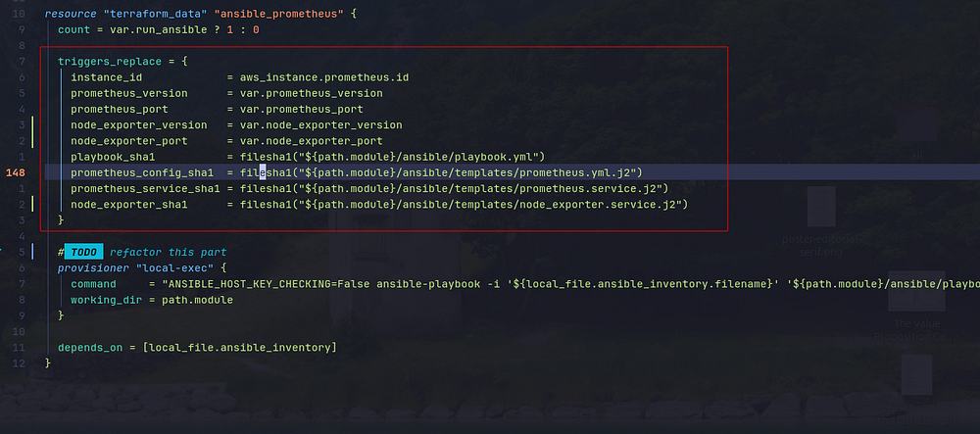
Task: Click the 'refactor this part' comment text
Action: pos(169,253)
